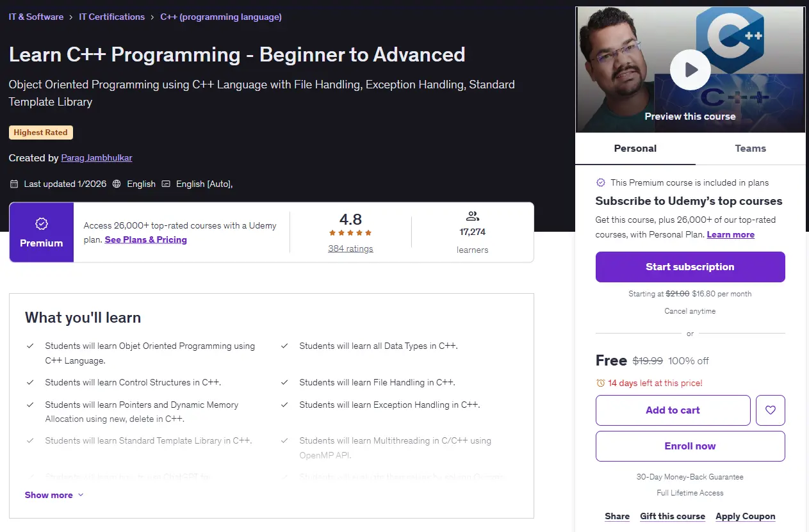Click the Premium course included checkmark icon

[600, 182]
